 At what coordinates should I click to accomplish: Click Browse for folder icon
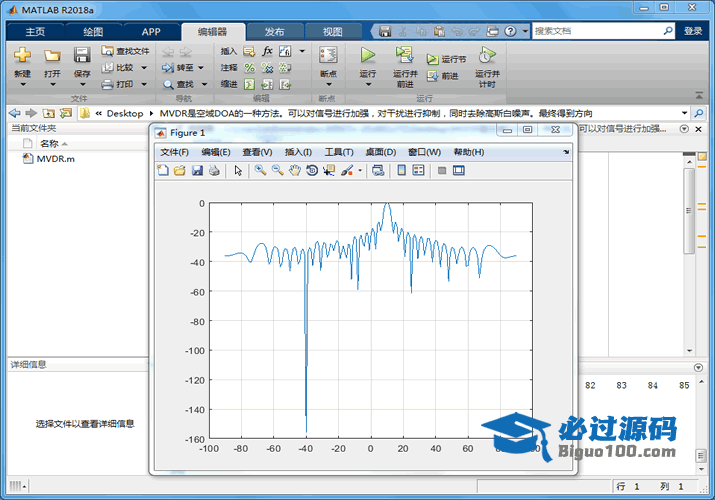point(66,113)
